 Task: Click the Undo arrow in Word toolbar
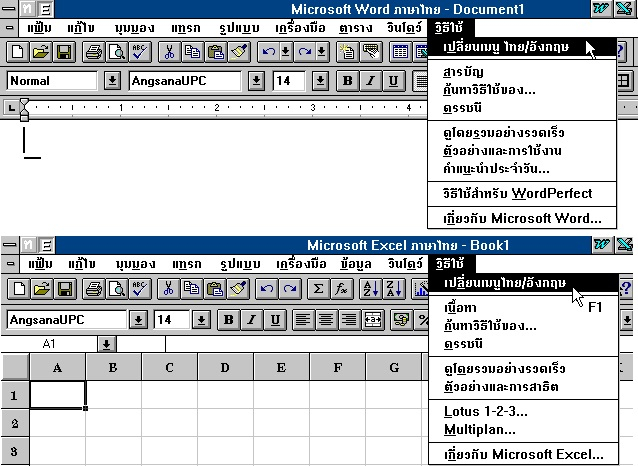point(268,52)
